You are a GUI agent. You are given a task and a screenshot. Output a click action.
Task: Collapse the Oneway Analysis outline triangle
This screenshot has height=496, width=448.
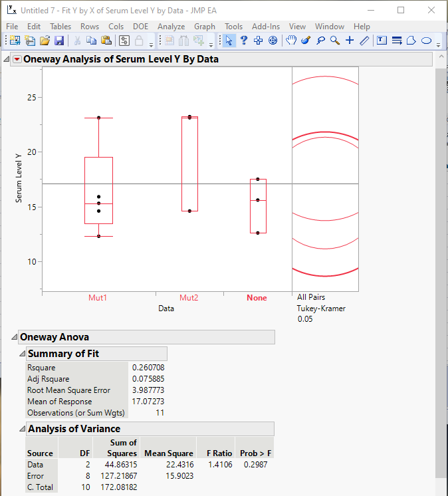[x=7, y=59]
